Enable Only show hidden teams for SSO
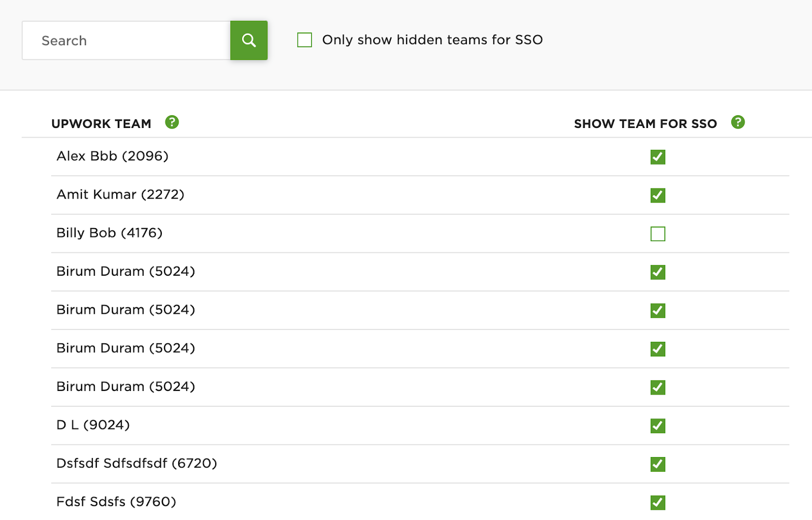The width and height of the screenshot is (812, 520). pos(304,40)
